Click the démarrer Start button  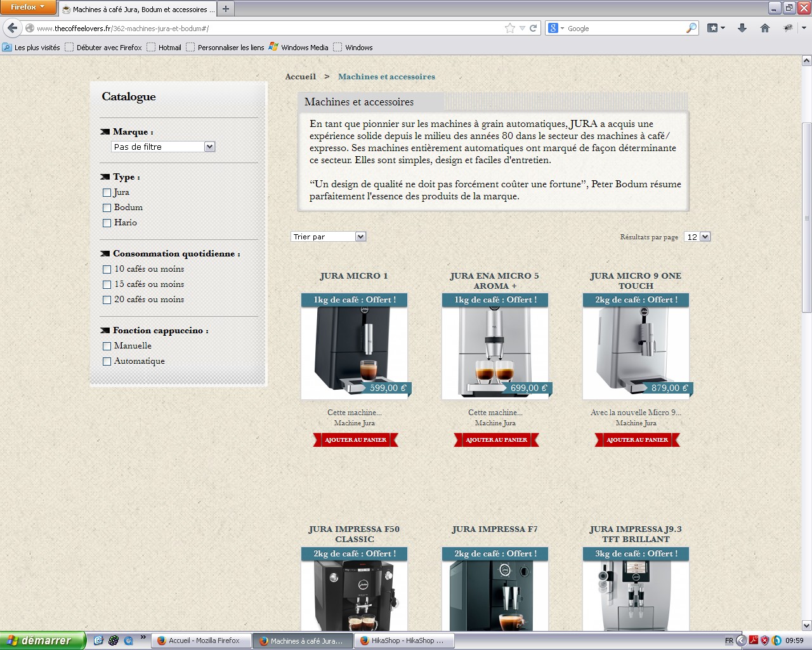pos(43,640)
